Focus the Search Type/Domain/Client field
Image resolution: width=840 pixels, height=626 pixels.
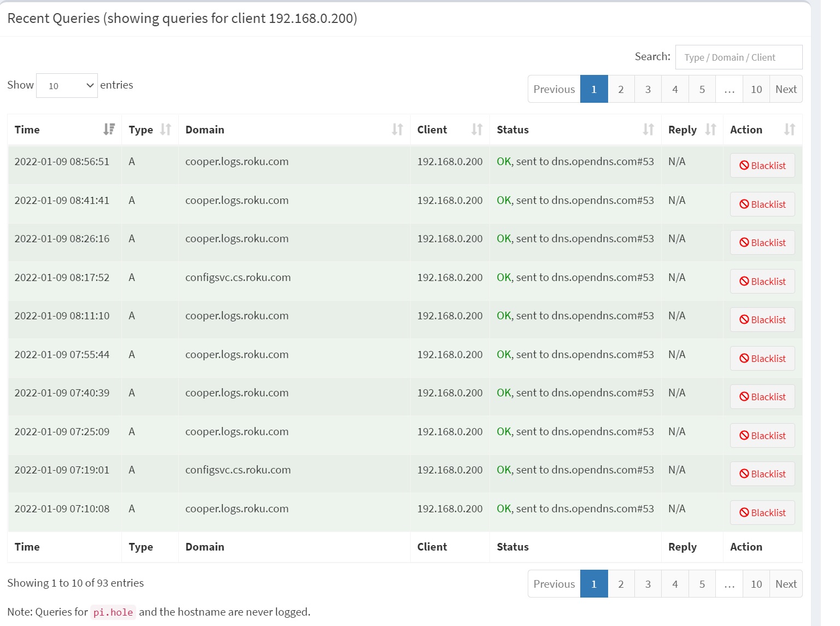[739, 57]
